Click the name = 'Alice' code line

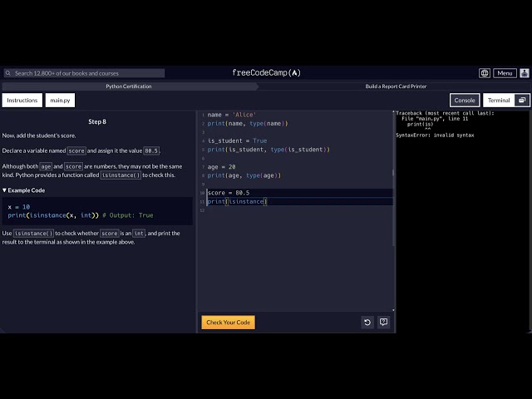[x=232, y=115]
